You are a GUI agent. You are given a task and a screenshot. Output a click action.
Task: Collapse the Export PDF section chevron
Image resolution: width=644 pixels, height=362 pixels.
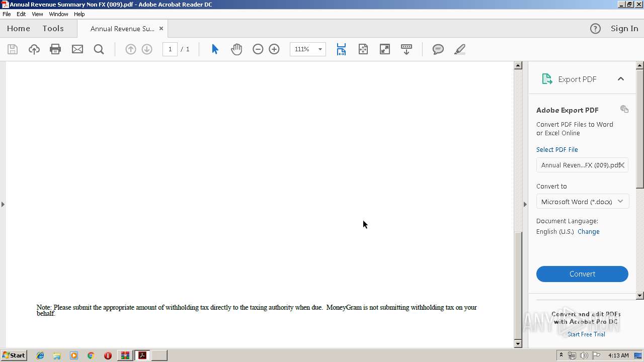point(621,79)
